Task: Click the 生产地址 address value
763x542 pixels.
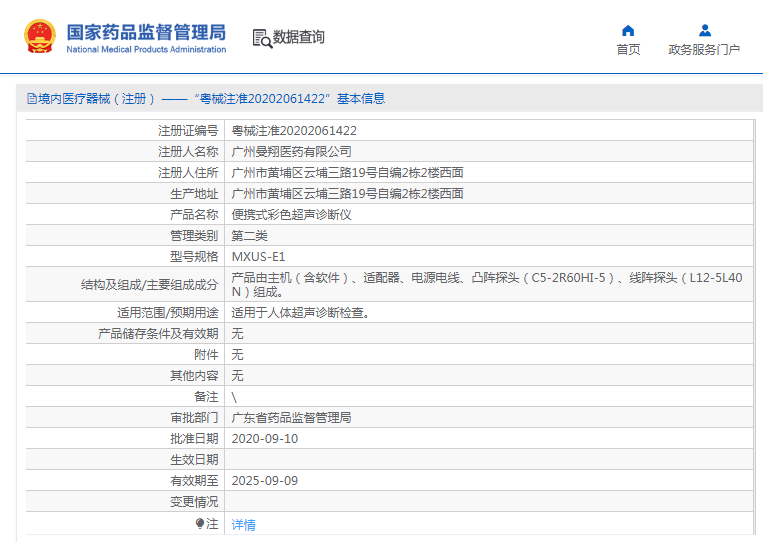Action: pyautogui.click(x=347, y=194)
